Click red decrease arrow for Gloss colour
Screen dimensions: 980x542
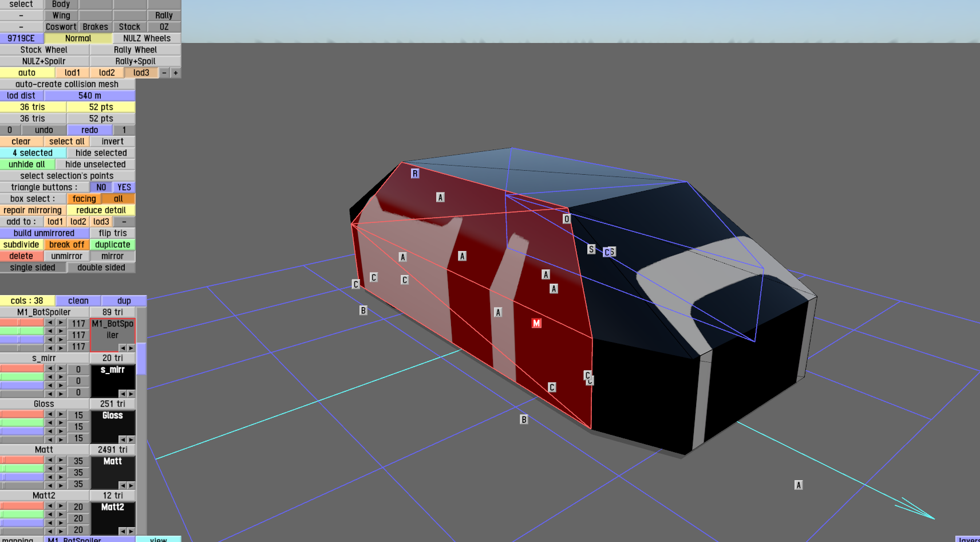tap(50, 414)
